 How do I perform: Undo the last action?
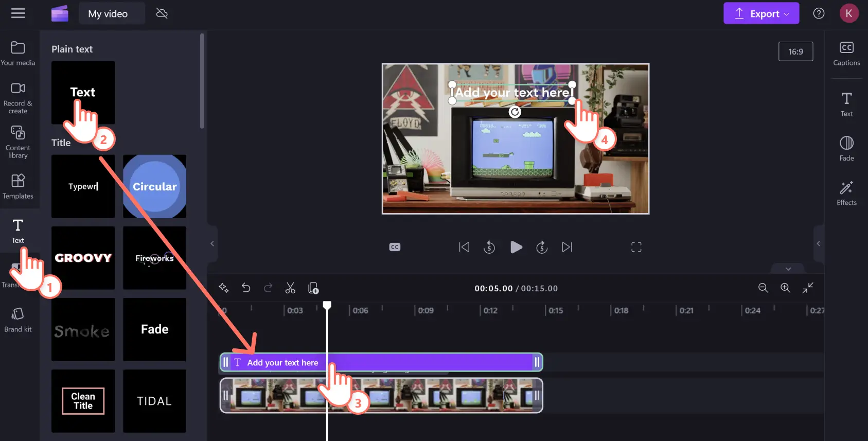point(246,288)
